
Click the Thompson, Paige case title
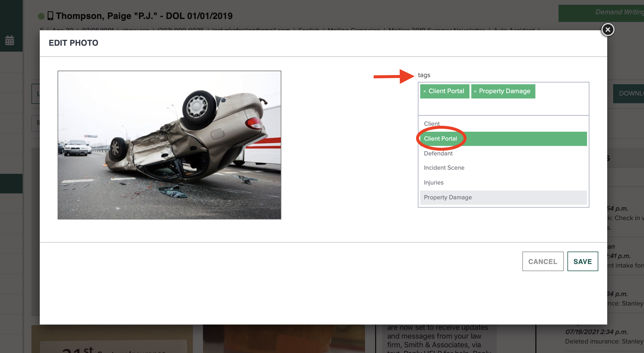point(144,16)
